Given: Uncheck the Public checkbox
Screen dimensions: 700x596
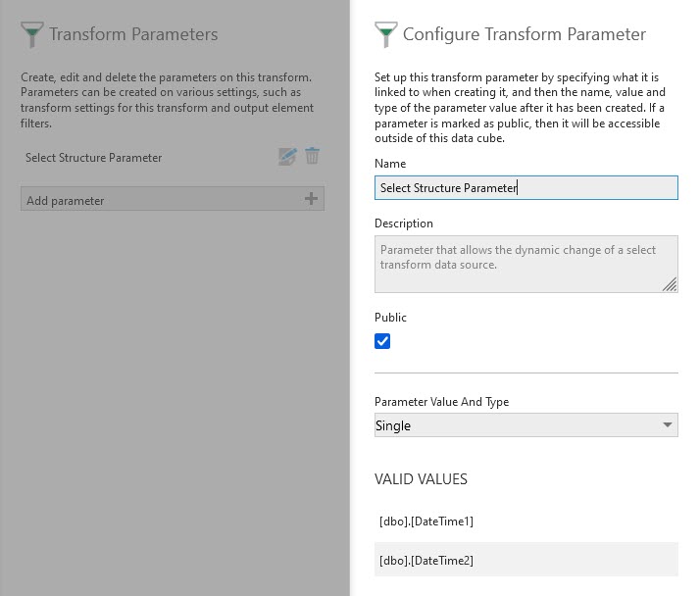Looking at the screenshot, I should (x=382, y=341).
